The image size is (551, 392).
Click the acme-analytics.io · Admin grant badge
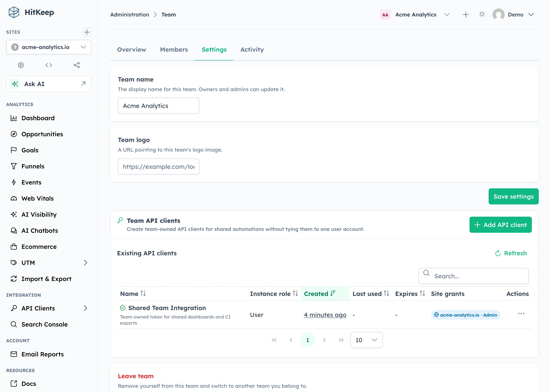pyautogui.click(x=466, y=315)
